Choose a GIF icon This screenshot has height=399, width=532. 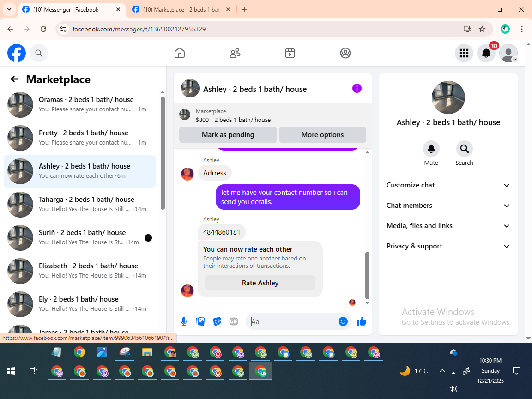click(233, 321)
